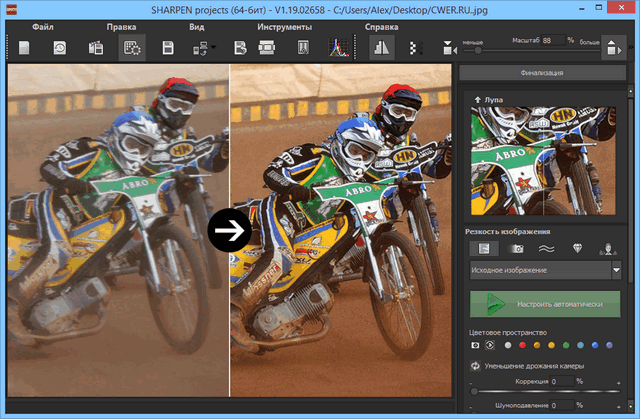Select the wave-shaped sharpness mode icon
This screenshot has width=640, height=419.
tap(546, 248)
